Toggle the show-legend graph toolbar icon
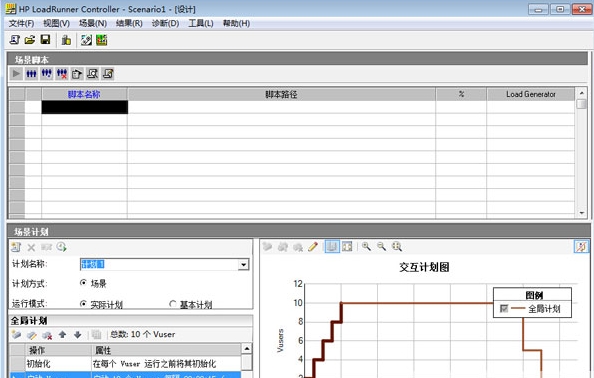The image size is (594, 378). pos(332,247)
